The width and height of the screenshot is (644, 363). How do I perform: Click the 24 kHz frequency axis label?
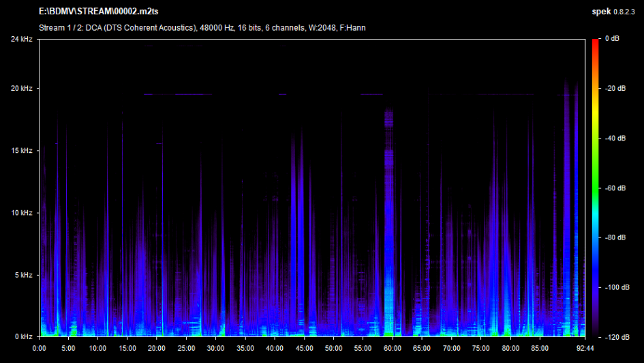22,39
